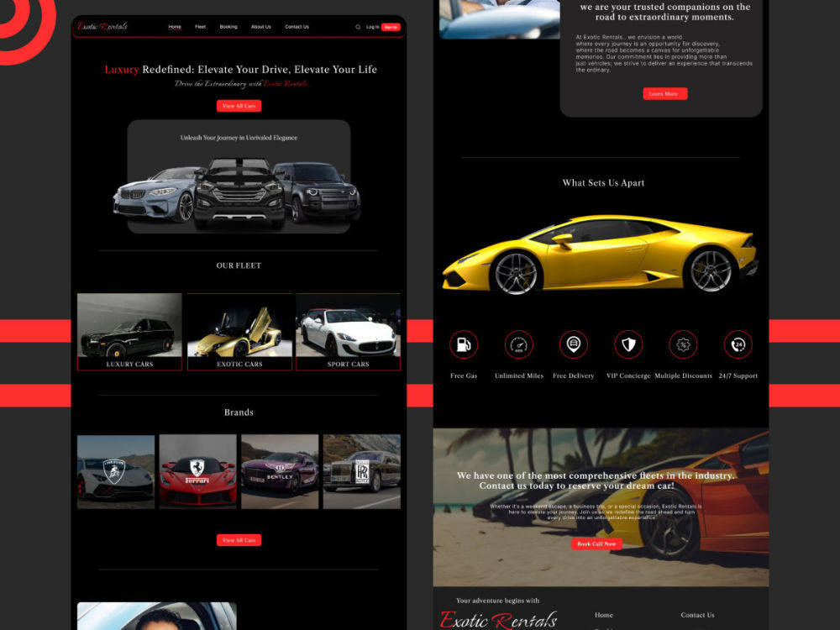This screenshot has width=840, height=630.
Task: Select the Sport Cars fleet card
Action: [349, 332]
